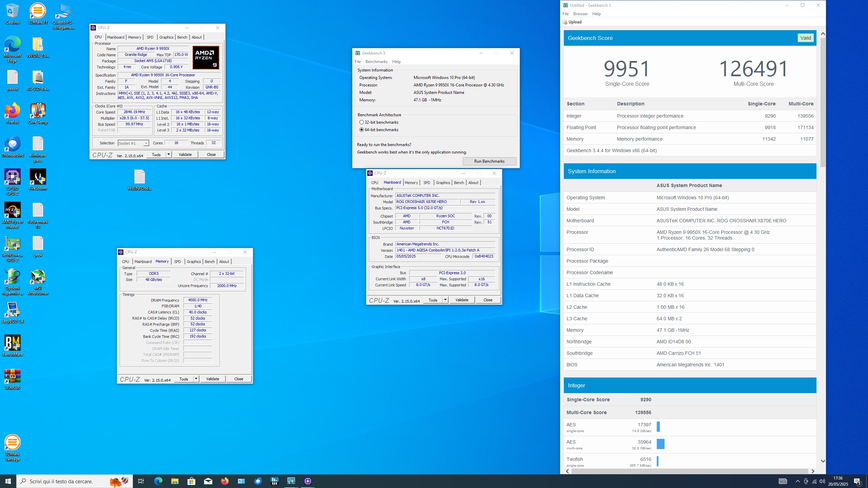This screenshot has height=488, width=868.
Task: Select 32-bit benchmarks radio option
Action: tap(361, 122)
